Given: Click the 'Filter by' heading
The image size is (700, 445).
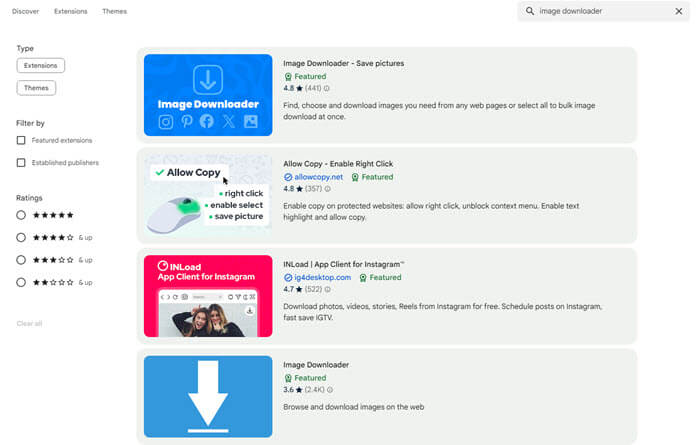Looking at the screenshot, I should pos(30,123).
